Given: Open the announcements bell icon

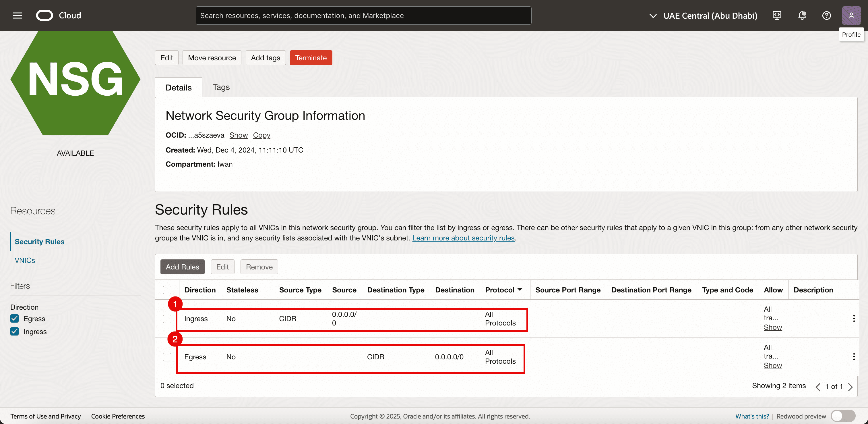Looking at the screenshot, I should tap(802, 16).
